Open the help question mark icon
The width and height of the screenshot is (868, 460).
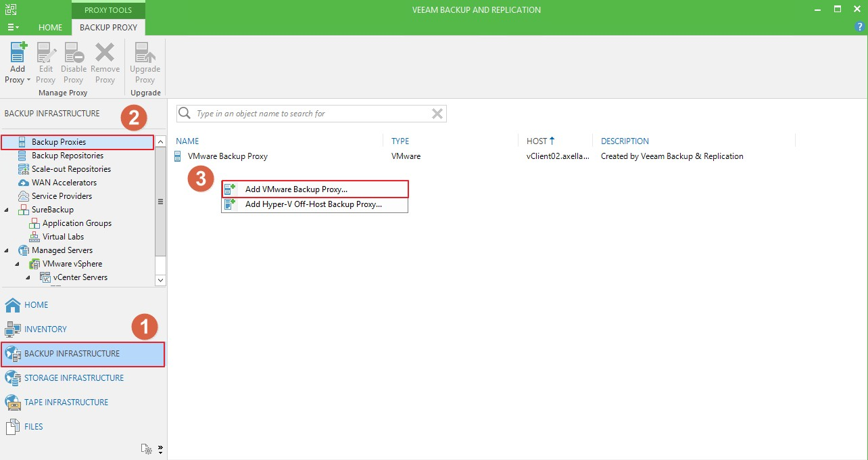click(x=860, y=27)
